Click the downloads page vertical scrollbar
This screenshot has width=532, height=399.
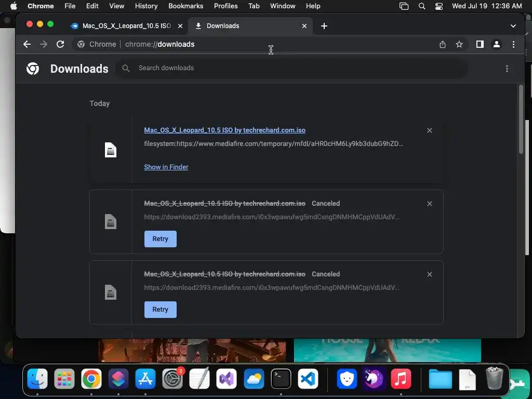[521, 120]
